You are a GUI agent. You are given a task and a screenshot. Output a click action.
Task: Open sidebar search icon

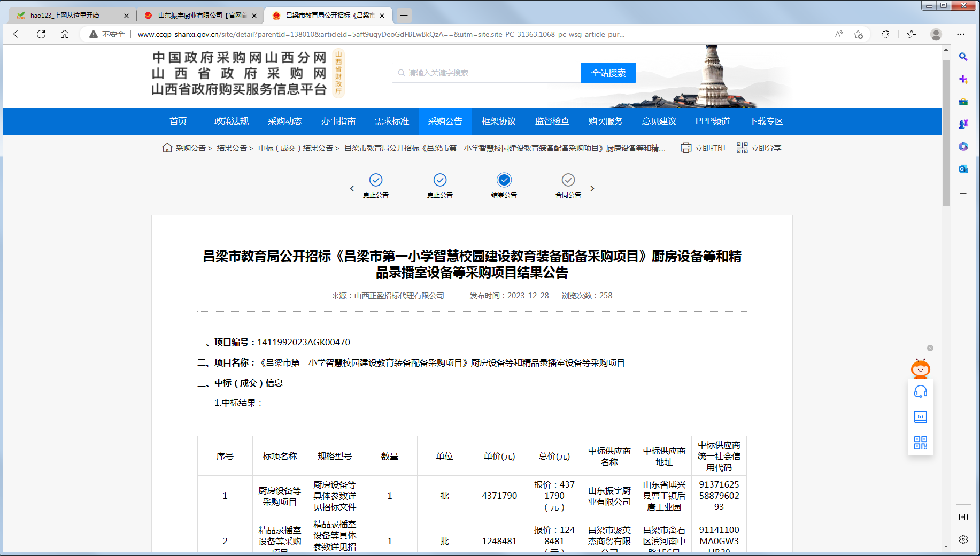[x=963, y=57]
